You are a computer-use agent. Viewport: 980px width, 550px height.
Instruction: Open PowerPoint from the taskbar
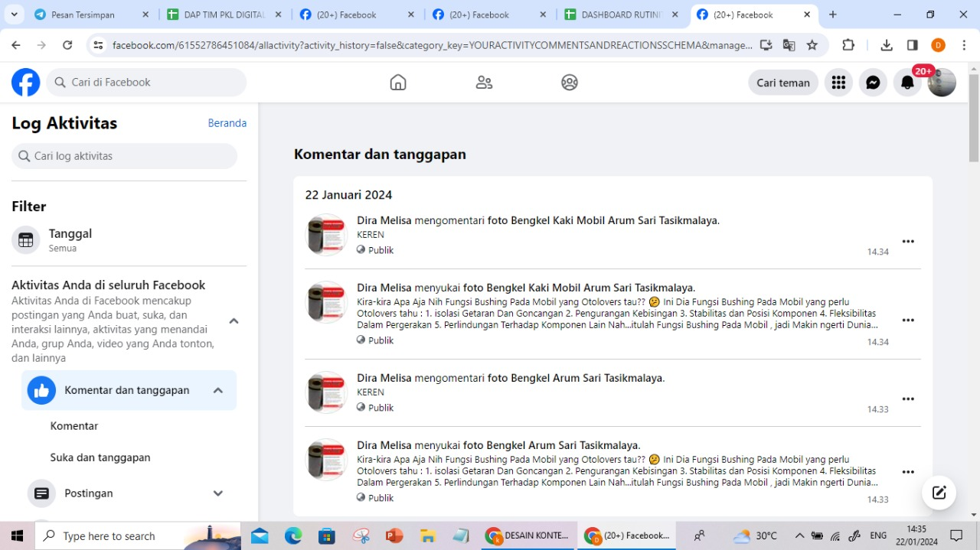pyautogui.click(x=394, y=535)
